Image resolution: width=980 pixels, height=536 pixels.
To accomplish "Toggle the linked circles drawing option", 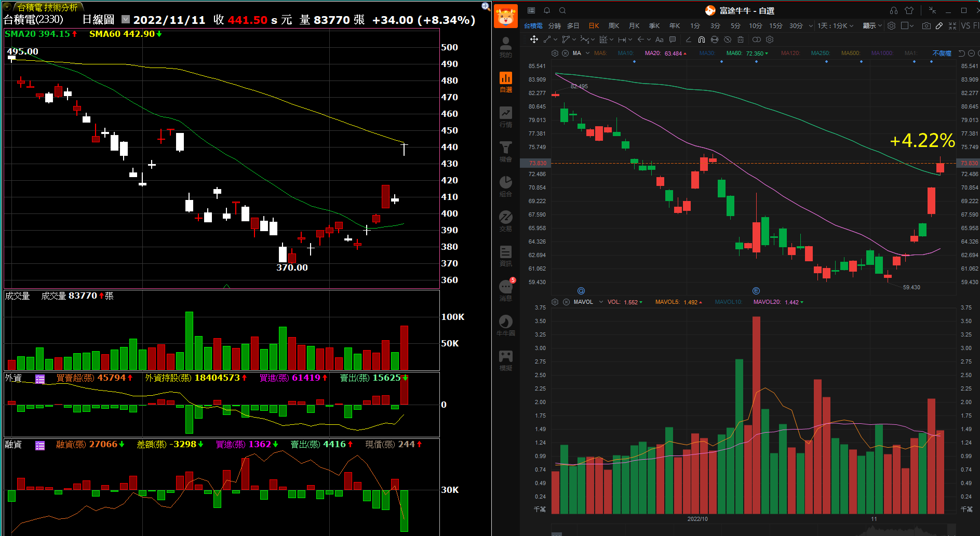I will click(x=757, y=39).
